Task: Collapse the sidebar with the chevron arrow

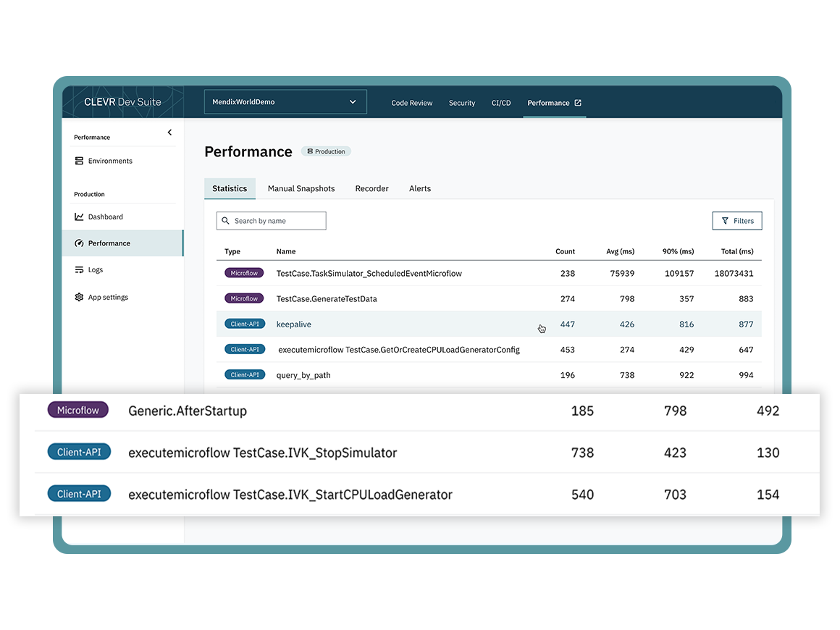Action: pos(170,133)
